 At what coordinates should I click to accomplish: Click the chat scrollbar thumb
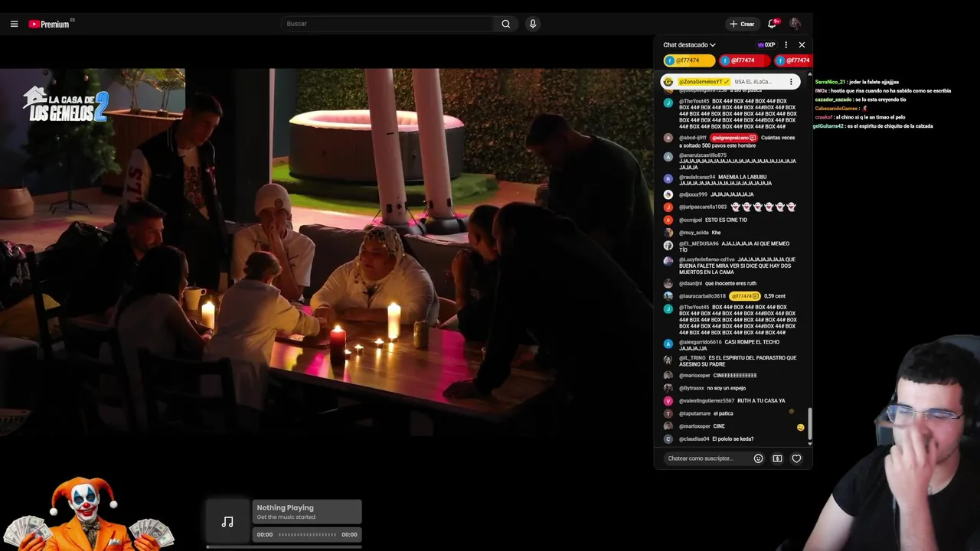click(809, 425)
